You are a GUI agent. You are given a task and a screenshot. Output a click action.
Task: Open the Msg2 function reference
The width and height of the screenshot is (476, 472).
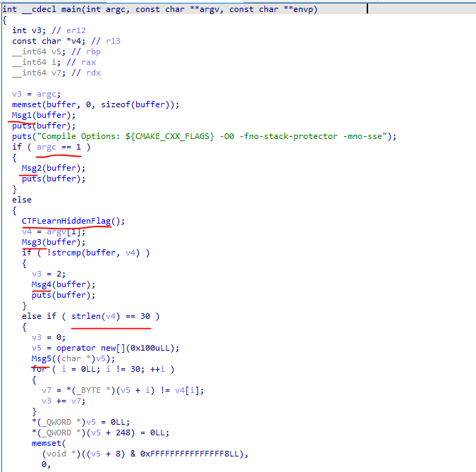[32, 168]
